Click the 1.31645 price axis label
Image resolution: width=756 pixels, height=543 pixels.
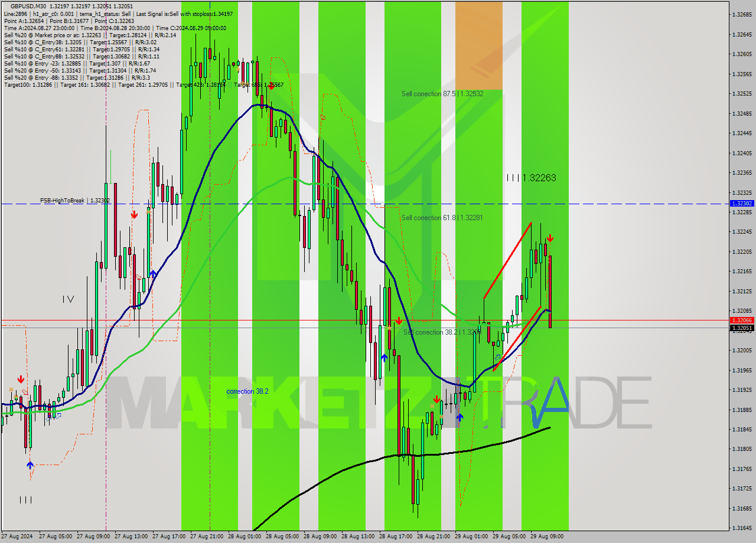point(742,528)
